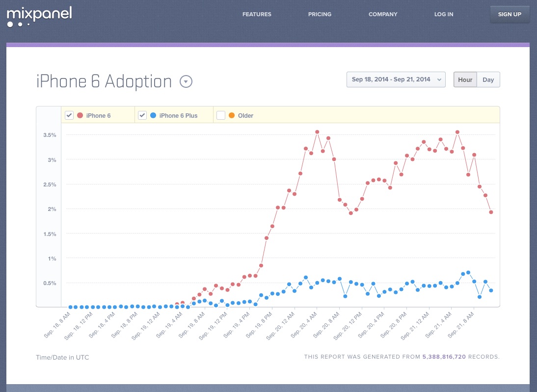Open the date range dropdown

[x=396, y=79]
